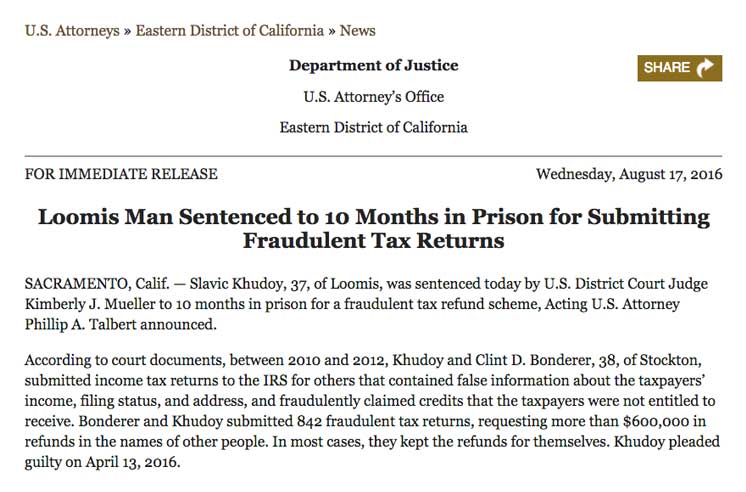Click the Wednesday, August 17, 2016 date
Screen dimensions: 746x492
629,174
